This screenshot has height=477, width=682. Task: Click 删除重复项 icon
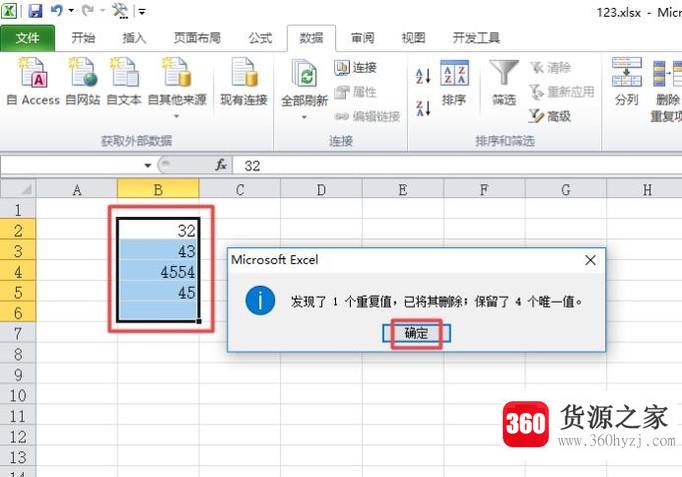(666, 90)
